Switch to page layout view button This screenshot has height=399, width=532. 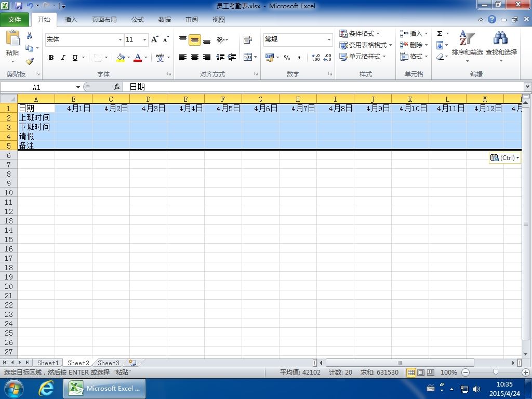(421, 373)
